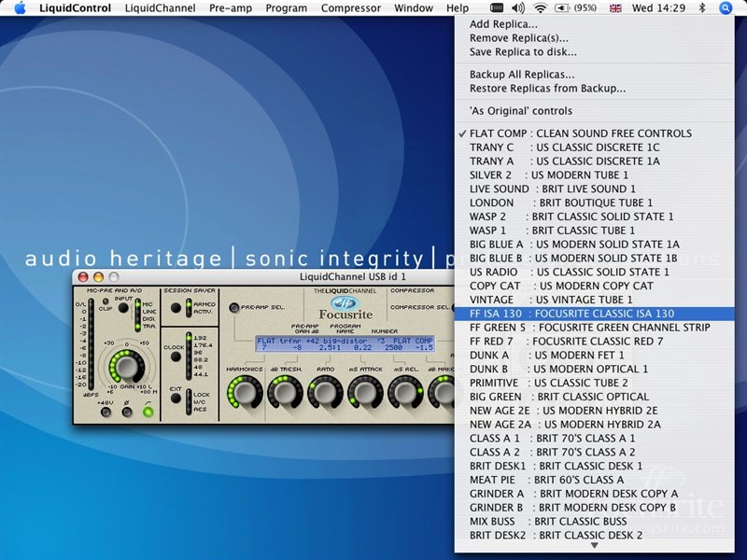Click the Bluetooth icon in the menu bar
Screen dimensions: 747x560
tap(702, 7)
